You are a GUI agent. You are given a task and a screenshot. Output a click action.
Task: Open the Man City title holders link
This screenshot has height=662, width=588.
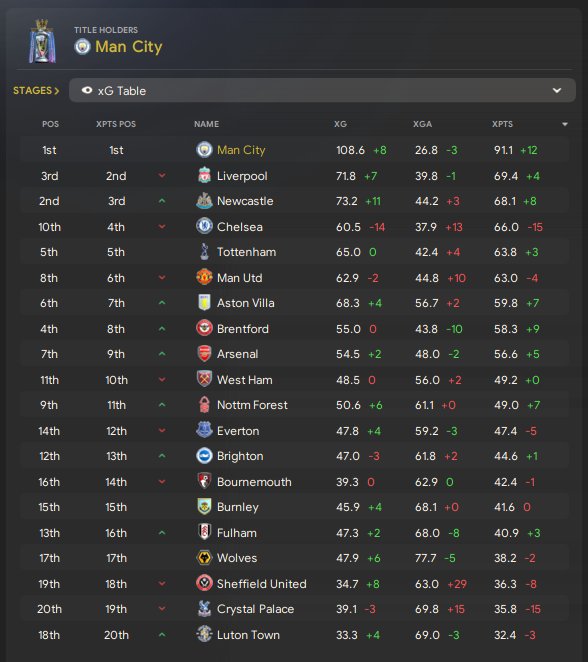129,46
